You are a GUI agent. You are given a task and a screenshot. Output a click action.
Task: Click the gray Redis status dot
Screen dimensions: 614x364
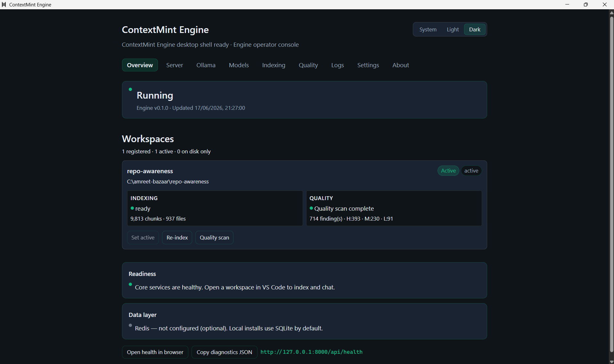pos(130,325)
